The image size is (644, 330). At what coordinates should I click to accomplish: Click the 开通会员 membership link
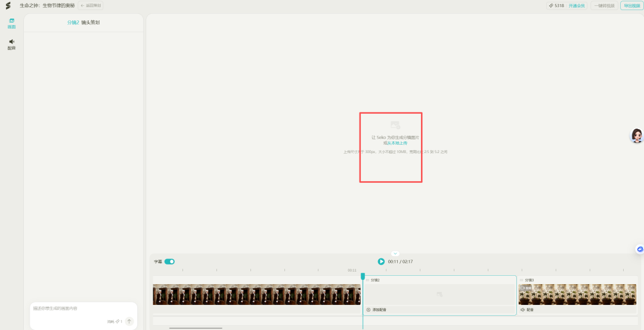[x=577, y=5]
